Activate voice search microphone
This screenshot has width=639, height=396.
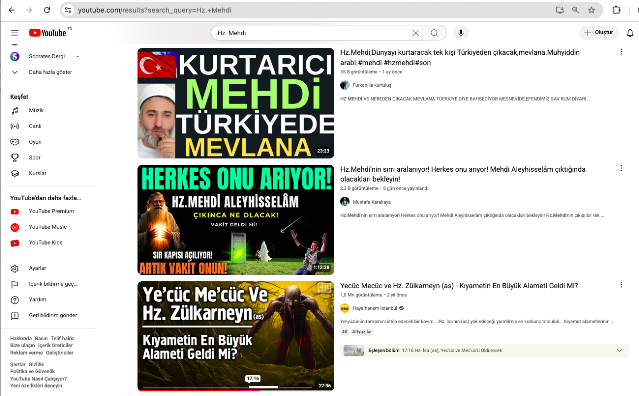coord(461,33)
